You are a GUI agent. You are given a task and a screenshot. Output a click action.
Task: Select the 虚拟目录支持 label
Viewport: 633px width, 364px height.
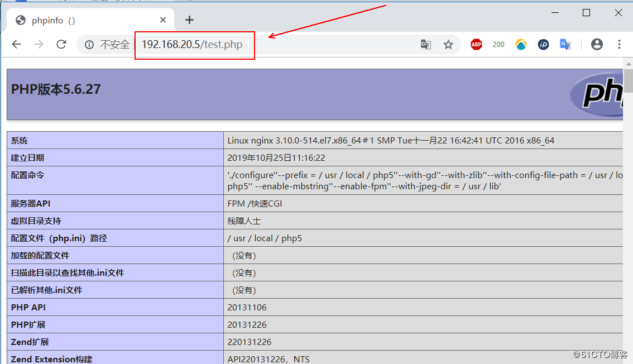[36, 221]
